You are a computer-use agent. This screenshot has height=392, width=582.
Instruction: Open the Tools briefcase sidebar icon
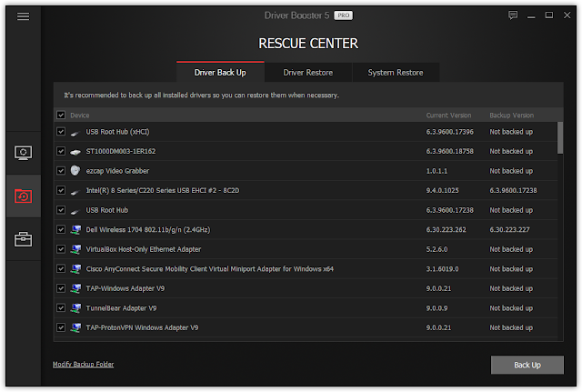[23, 239]
